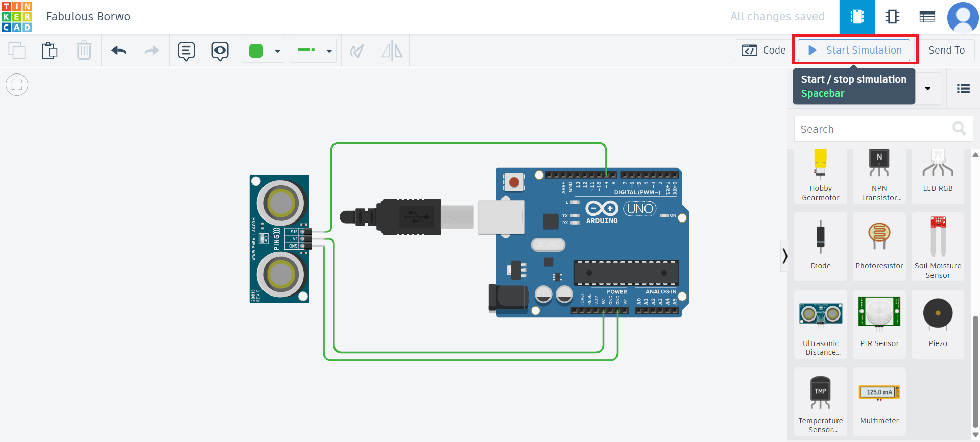The width and height of the screenshot is (980, 442).
Task: Switch to Schematic view tab
Action: [x=892, y=17]
